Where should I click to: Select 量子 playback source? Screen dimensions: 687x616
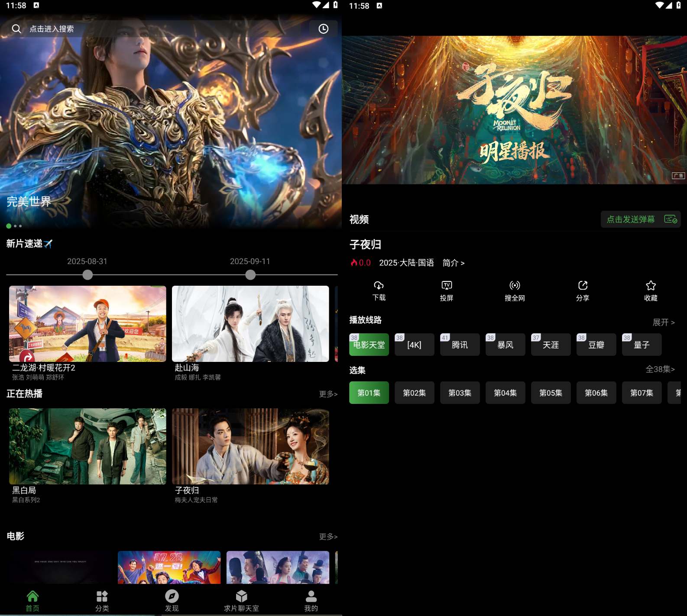click(x=642, y=345)
